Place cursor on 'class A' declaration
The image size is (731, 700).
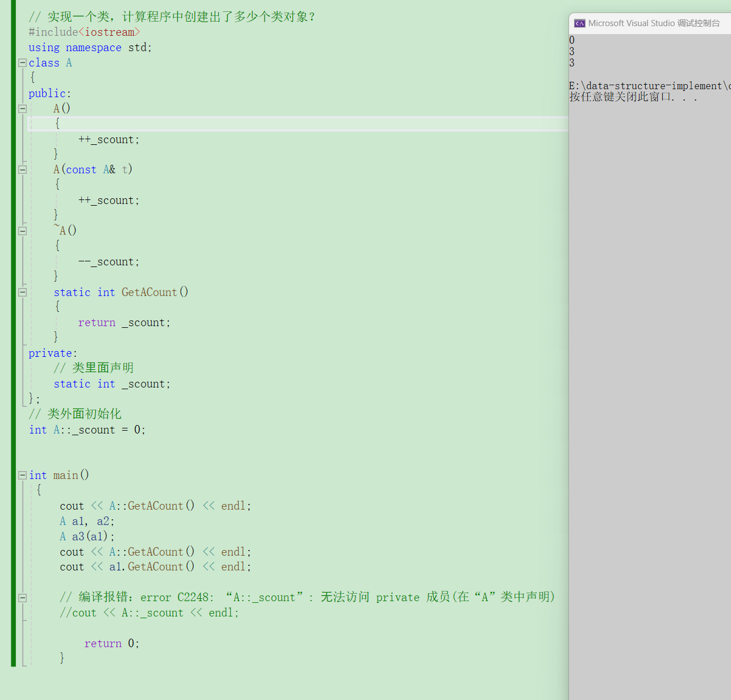point(51,63)
